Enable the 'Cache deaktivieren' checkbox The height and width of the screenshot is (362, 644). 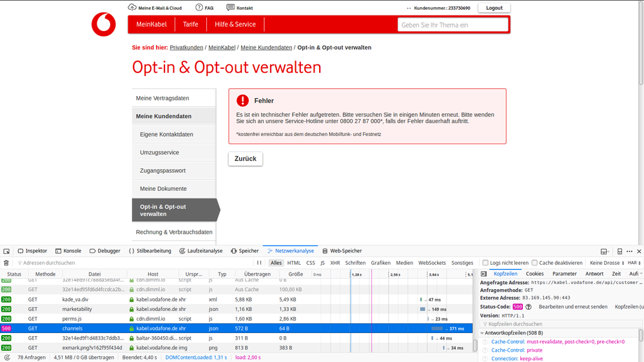click(x=534, y=263)
